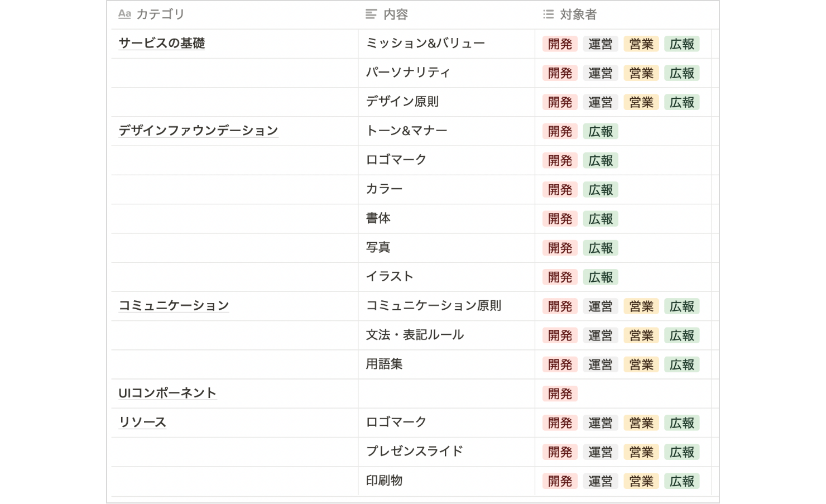This screenshot has width=826, height=504.
Task: Select the empty 内容 cell for UIコンポーネント
Action: [446, 393]
